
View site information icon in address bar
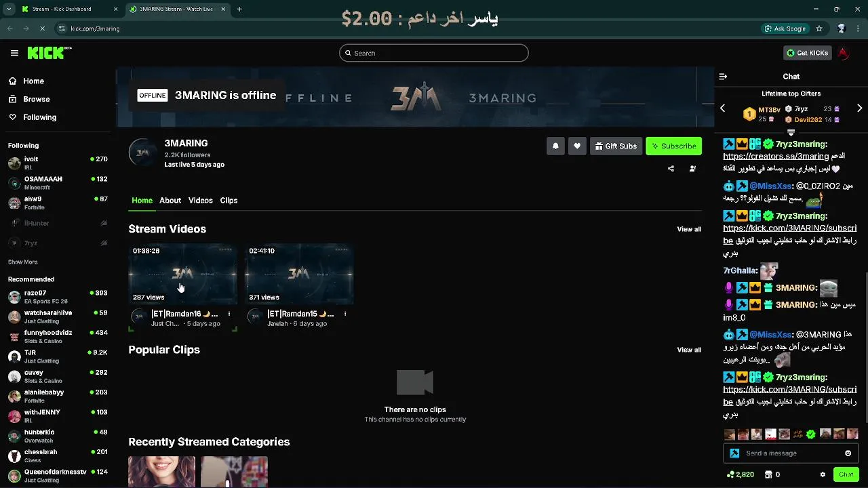click(62, 28)
